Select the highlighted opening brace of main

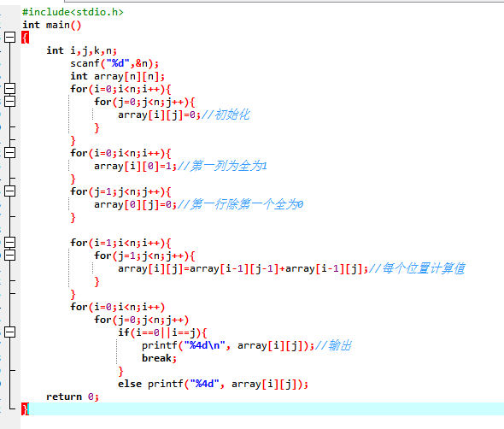[25, 38]
